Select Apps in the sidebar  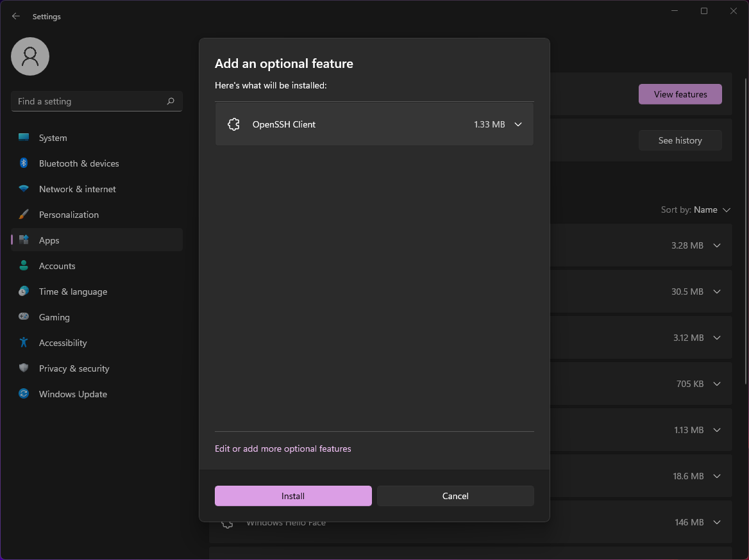(96, 240)
